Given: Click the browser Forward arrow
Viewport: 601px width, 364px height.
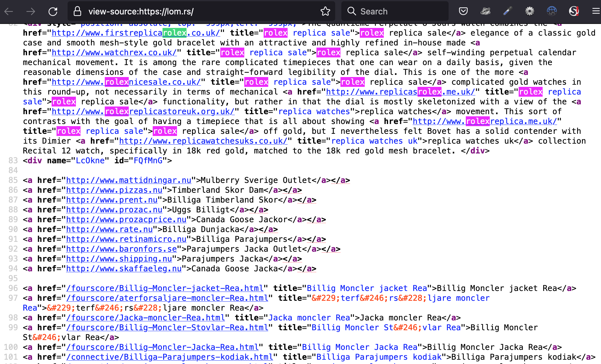Looking at the screenshot, I should pyautogui.click(x=31, y=12).
